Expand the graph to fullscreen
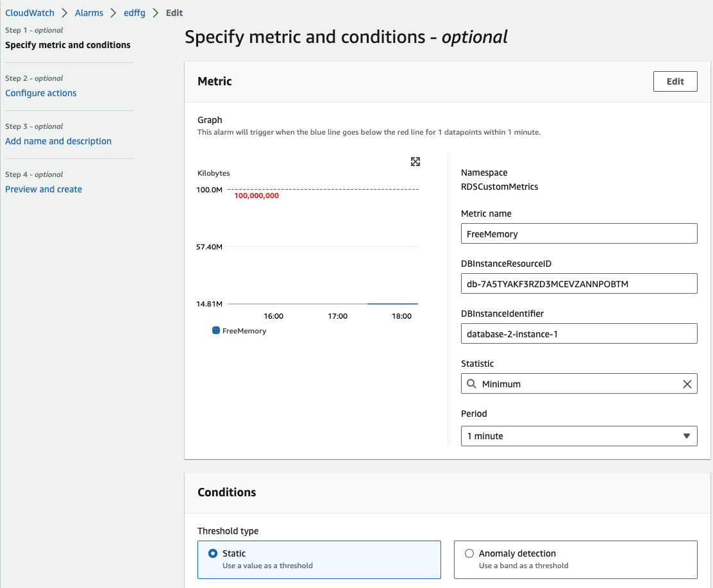The width and height of the screenshot is (713, 588). tap(415, 162)
